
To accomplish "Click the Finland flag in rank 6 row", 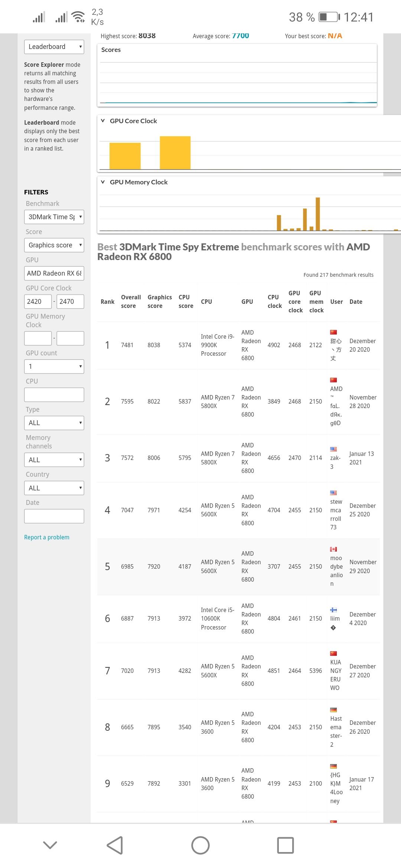I will [x=333, y=610].
